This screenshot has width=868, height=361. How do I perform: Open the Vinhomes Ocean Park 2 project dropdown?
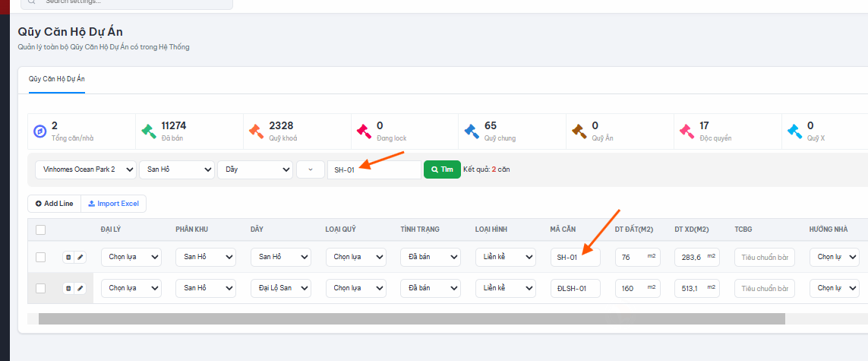(x=86, y=169)
